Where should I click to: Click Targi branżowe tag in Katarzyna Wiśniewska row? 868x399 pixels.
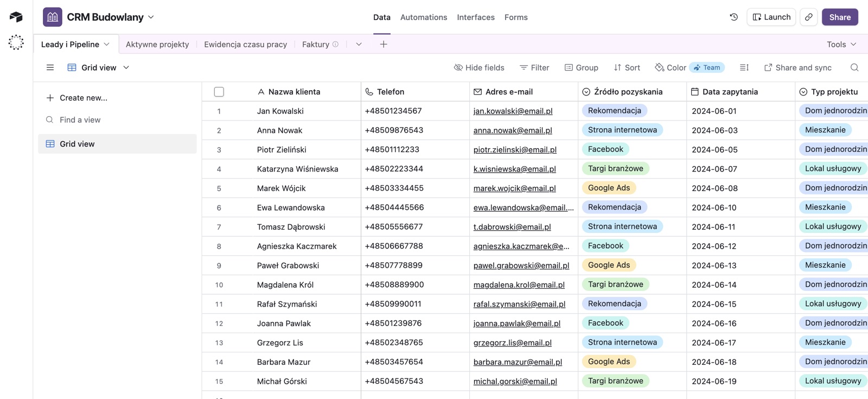click(615, 168)
